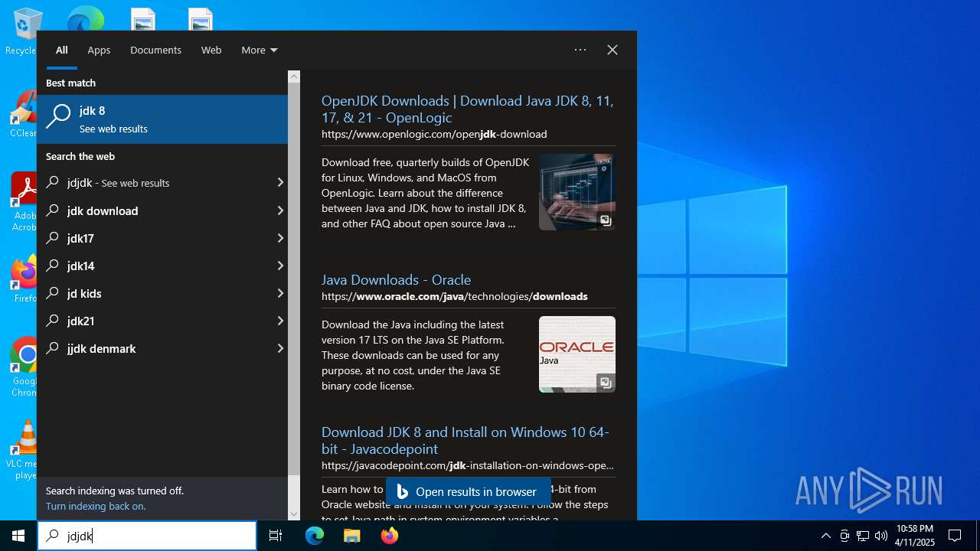Screen dimensions: 980x551
Task: Show hidden system tray icons
Action: [x=825, y=536]
